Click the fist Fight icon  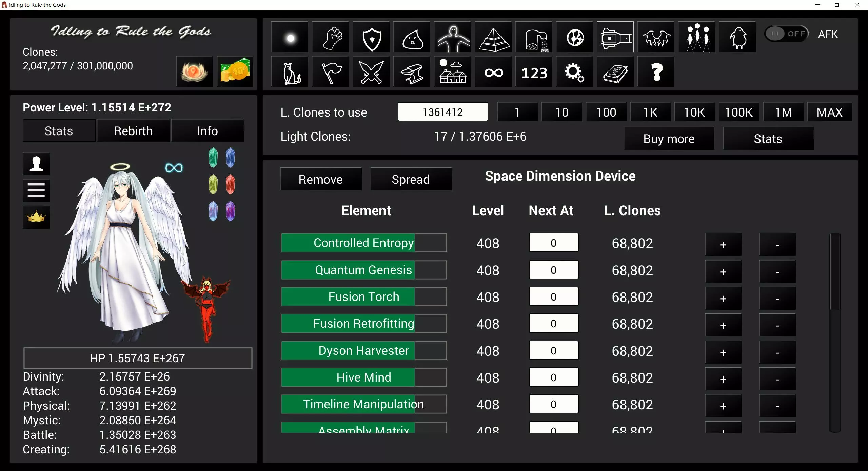click(x=331, y=37)
